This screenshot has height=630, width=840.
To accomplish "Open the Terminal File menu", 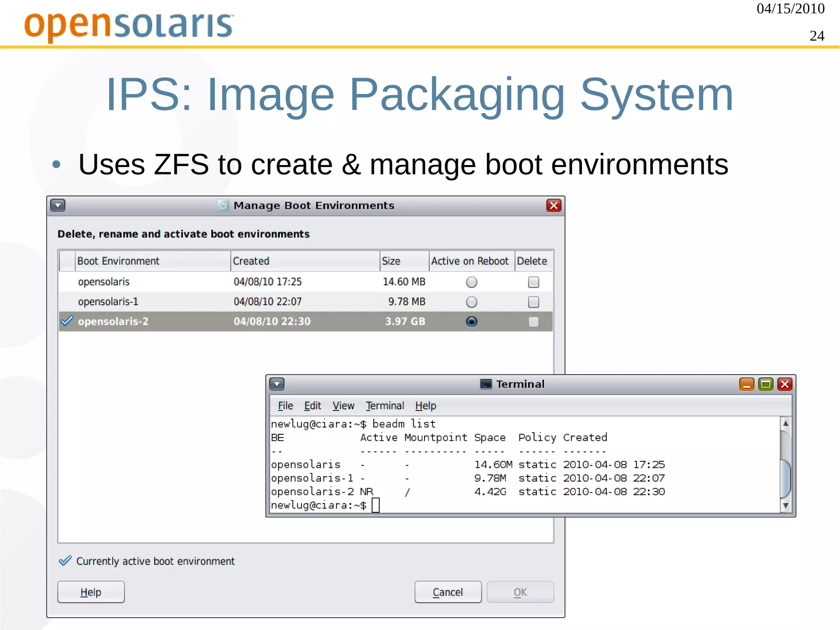I will (x=285, y=406).
